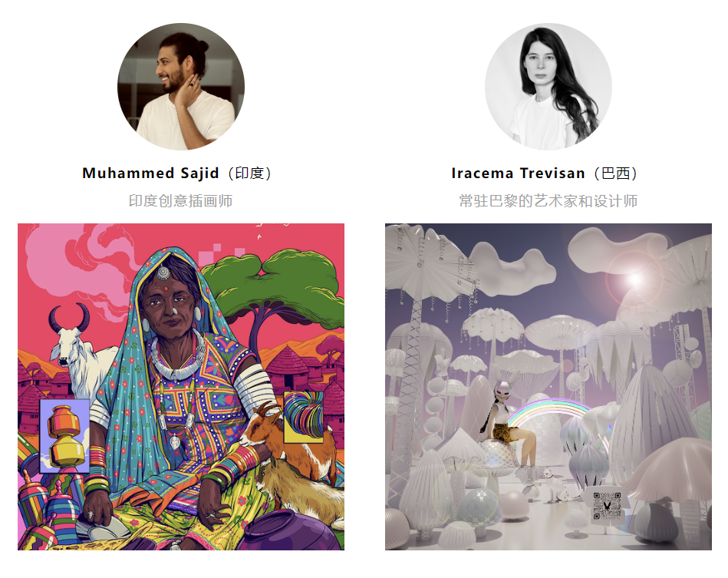The height and width of the screenshot is (578, 728).
Task: Select the Iracema Trevisan name heading
Action: point(518,173)
